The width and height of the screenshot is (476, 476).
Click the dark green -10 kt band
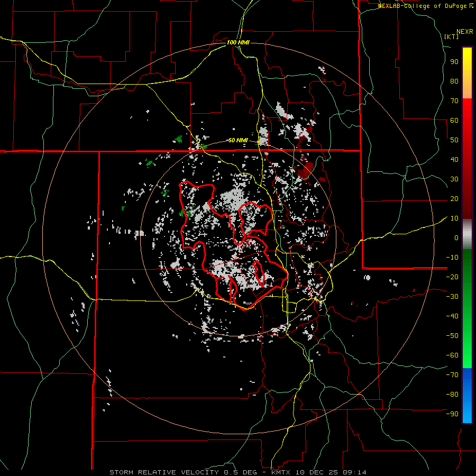tap(467, 257)
